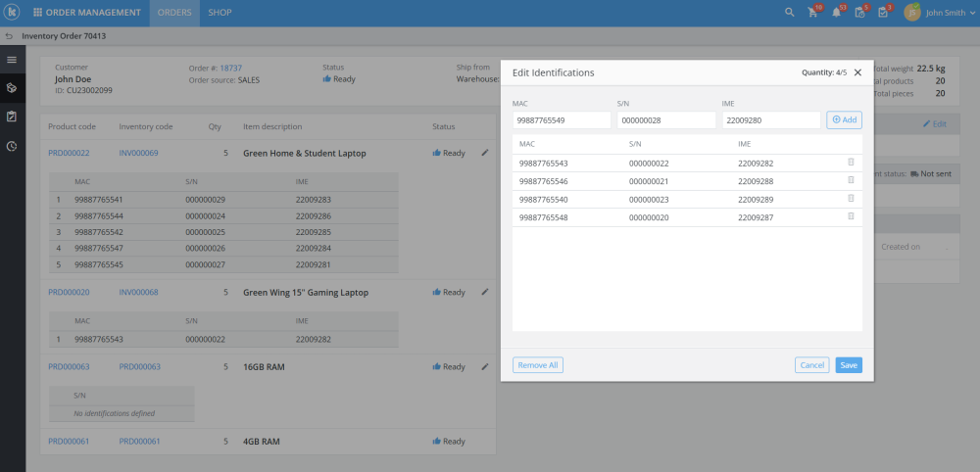Cancel the Edit Identifications dialog
The image size is (980, 472).
tap(811, 365)
